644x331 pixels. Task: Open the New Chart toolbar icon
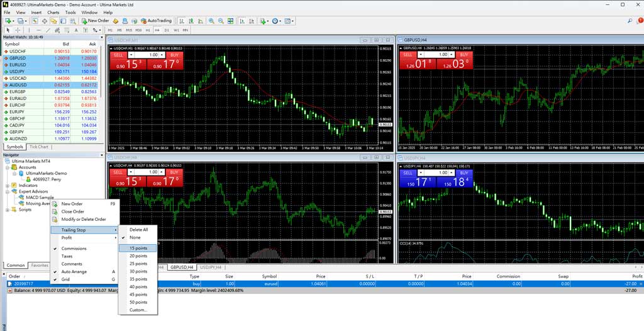pos(8,21)
